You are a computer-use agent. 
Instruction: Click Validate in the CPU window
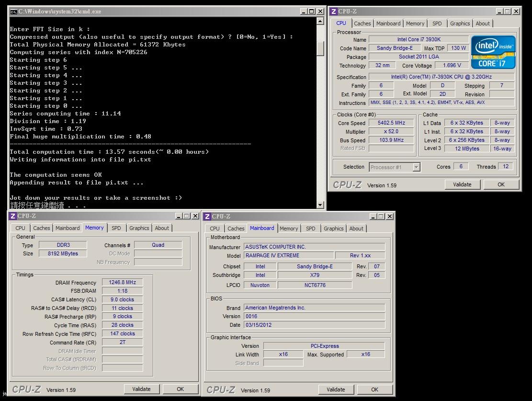462,184
